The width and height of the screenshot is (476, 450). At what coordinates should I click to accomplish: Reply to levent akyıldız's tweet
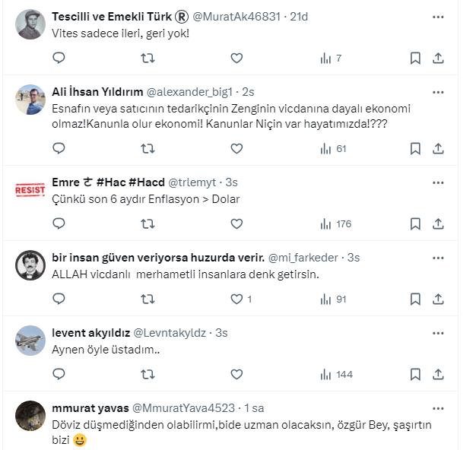click(x=59, y=374)
